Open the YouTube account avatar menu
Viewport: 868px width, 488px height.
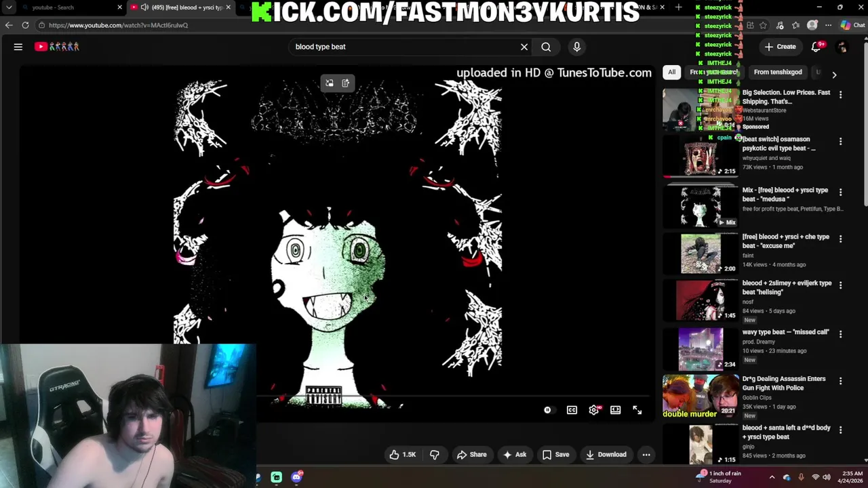(842, 47)
